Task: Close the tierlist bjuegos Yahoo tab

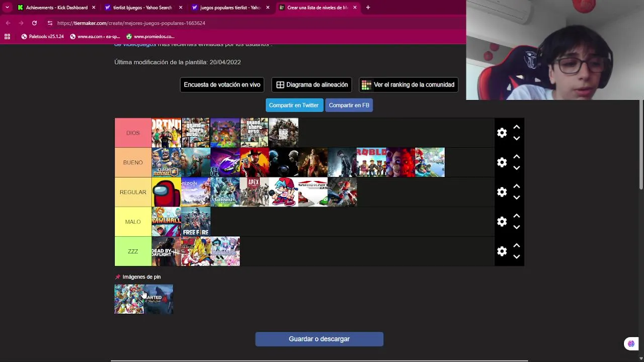Action: coord(181,8)
